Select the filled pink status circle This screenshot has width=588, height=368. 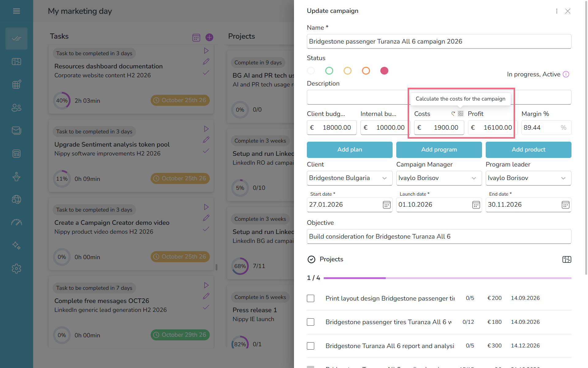[x=384, y=71]
